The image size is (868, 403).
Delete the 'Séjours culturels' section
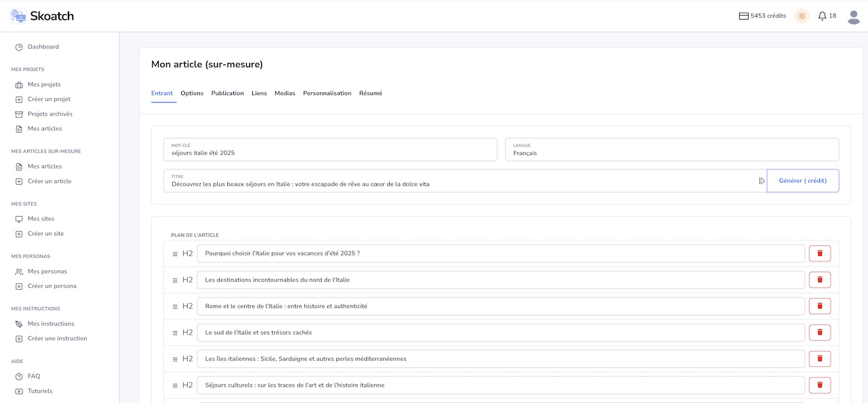(x=820, y=385)
